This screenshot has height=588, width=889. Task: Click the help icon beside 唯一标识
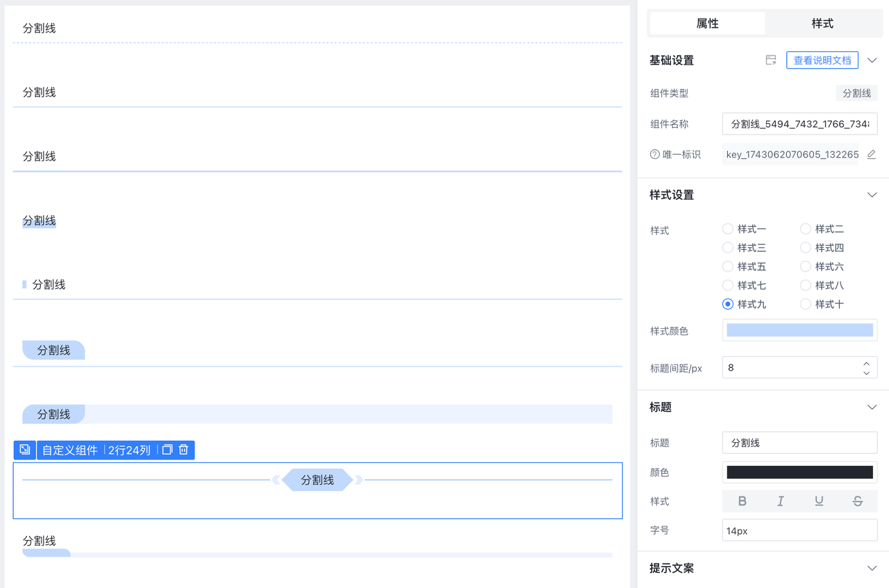coord(654,154)
